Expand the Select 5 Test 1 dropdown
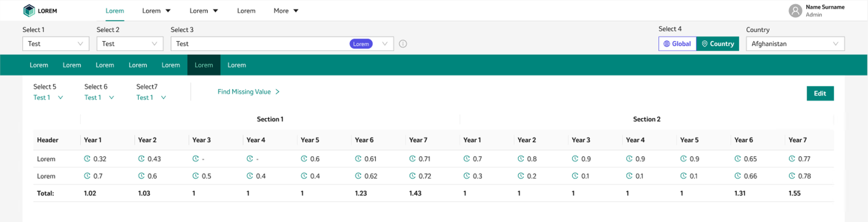 (48, 98)
